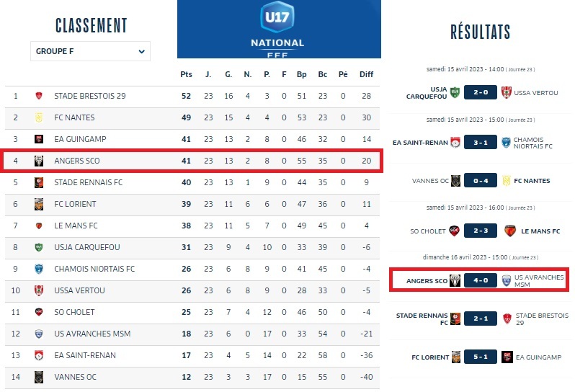
Task: Click the US Avranches MSM crest in results
Action: tap(507, 280)
